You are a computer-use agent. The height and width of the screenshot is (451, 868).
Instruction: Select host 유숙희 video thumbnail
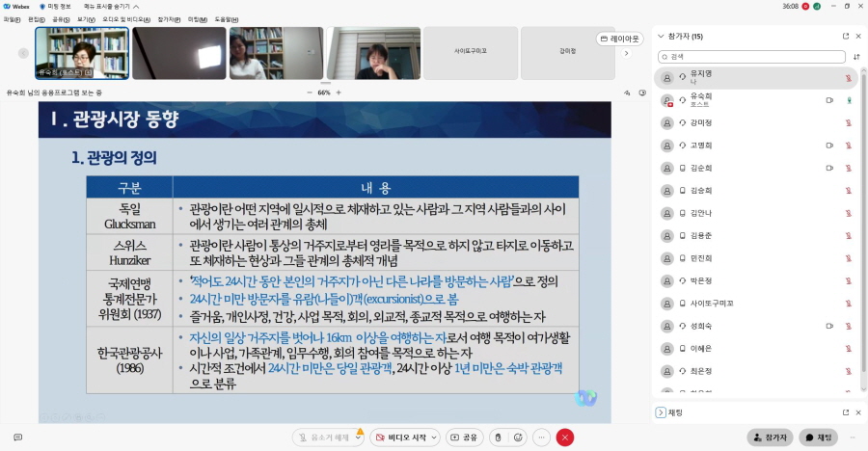[82, 53]
